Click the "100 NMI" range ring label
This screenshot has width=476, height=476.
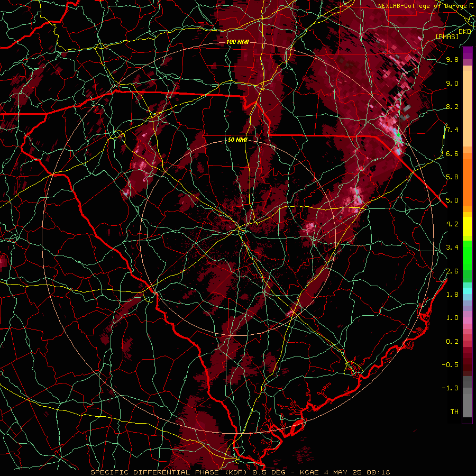pyautogui.click(x=237, y=42)
